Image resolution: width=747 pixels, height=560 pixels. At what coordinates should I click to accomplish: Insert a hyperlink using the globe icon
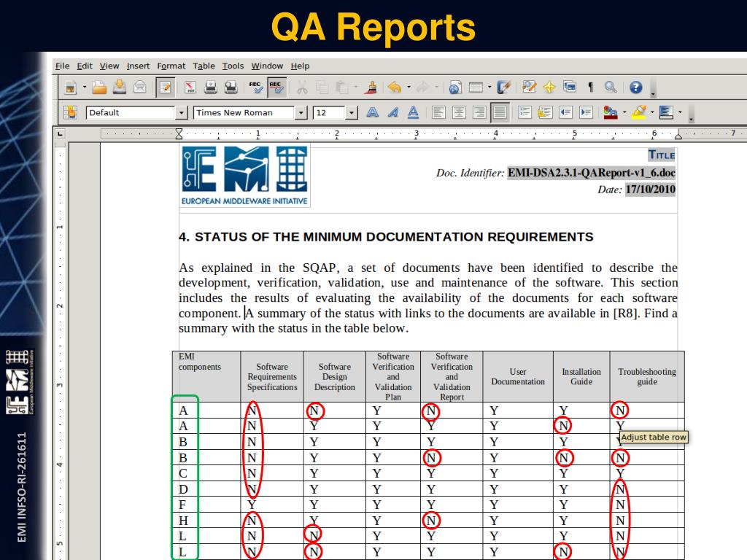[455, 87]
